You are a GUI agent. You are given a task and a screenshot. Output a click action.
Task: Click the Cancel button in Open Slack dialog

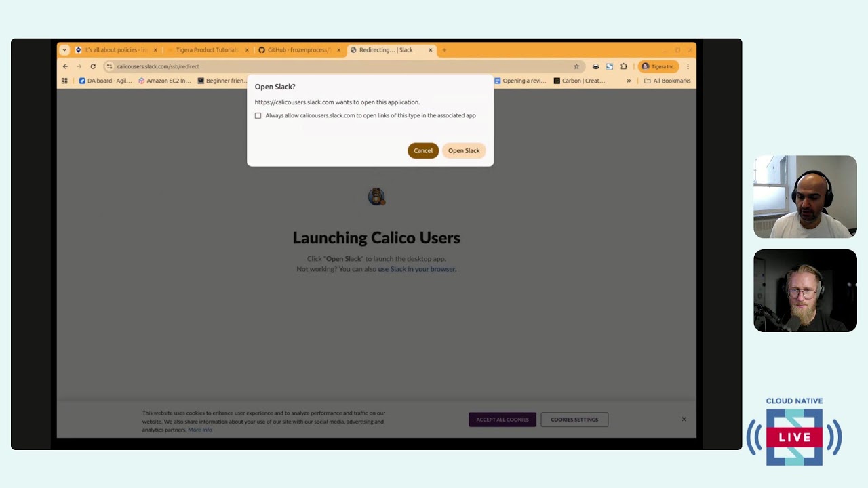[423, 150]
